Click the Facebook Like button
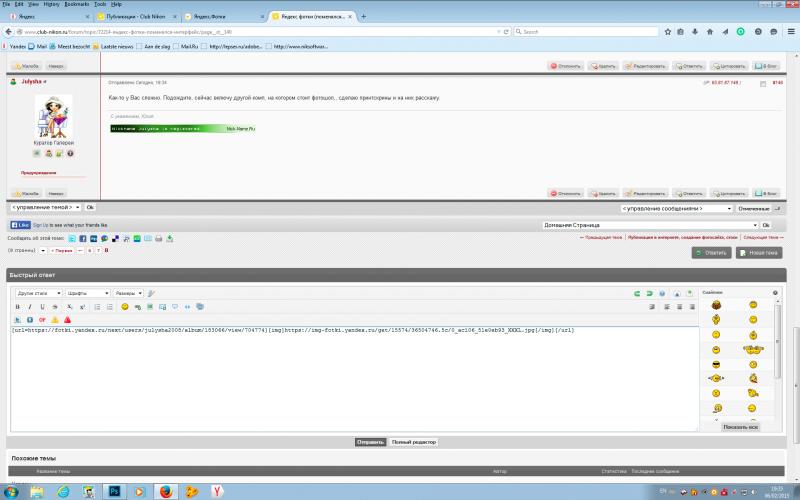The width and height of the screenshot is (800, 500). (x=20, y=225)
